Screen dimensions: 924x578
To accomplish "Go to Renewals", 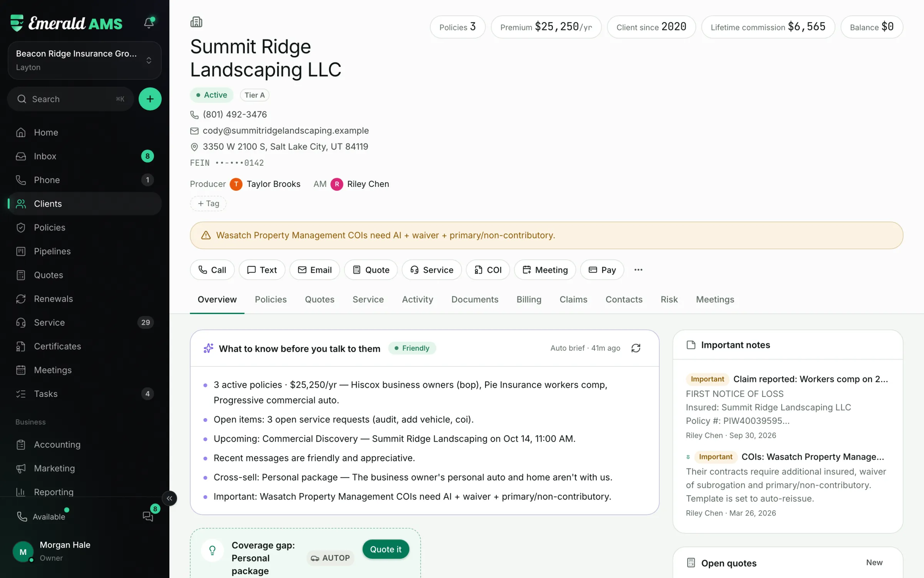I will click(84, 299).
